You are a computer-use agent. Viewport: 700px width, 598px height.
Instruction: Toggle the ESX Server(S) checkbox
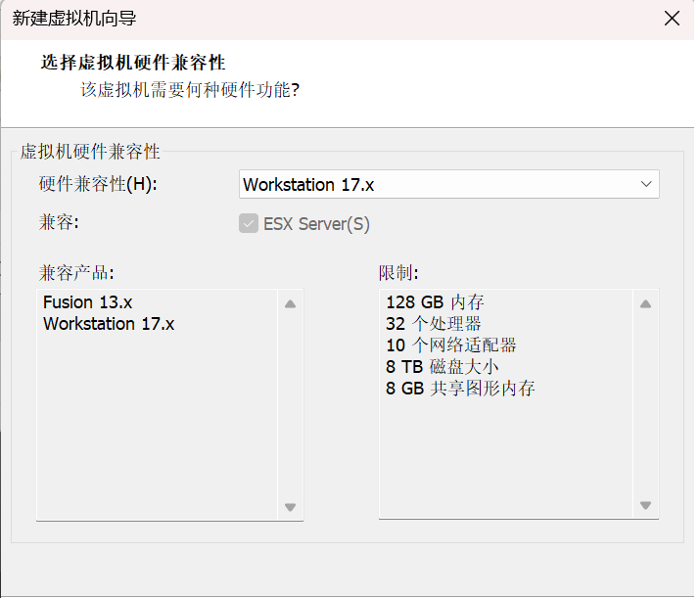point(249,223)
